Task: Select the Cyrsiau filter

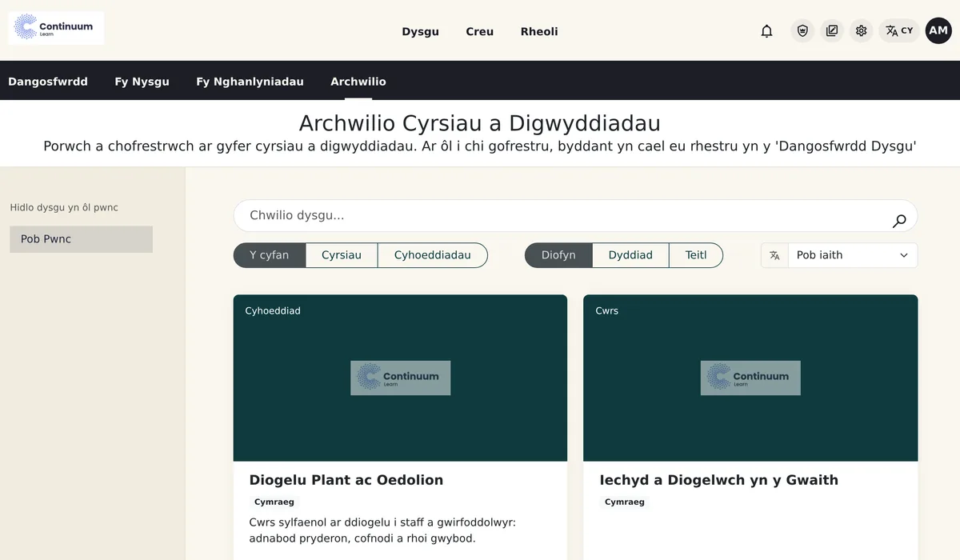Action: [342, 255]
